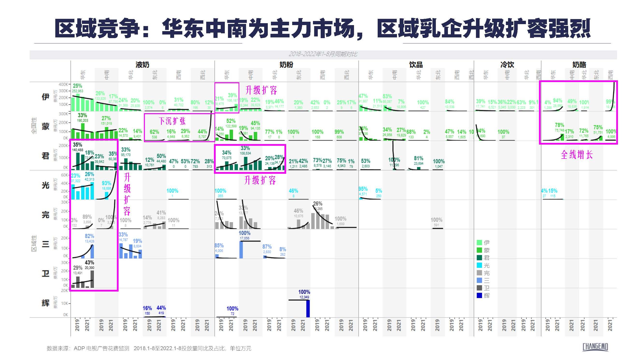Click the tall blue 三 bar under 17,056
This screenshot has width=644, height=362.
coord(241,250)
